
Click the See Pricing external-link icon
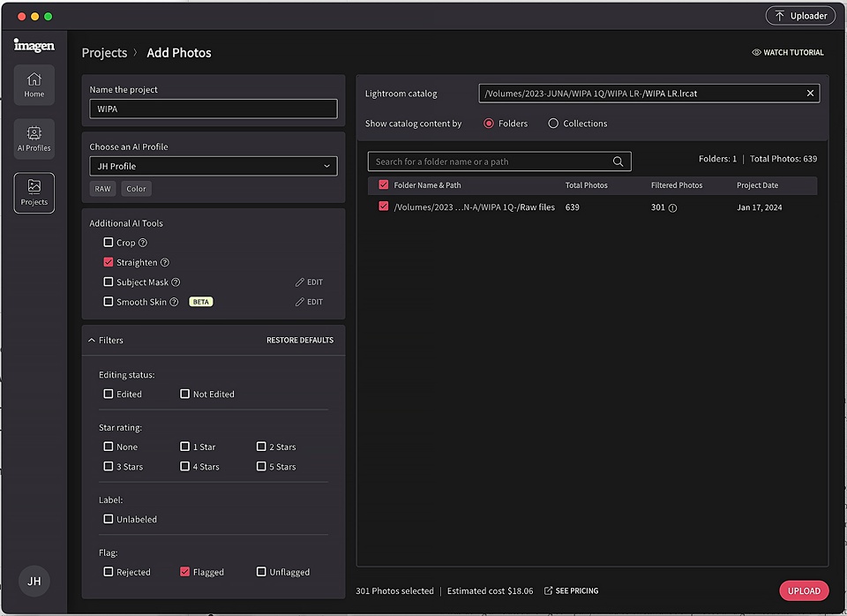click(x=548, y=590)
